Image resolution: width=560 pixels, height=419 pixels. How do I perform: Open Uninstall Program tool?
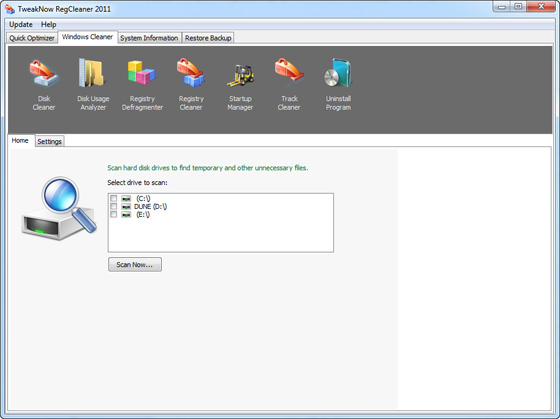pos(338,85)
